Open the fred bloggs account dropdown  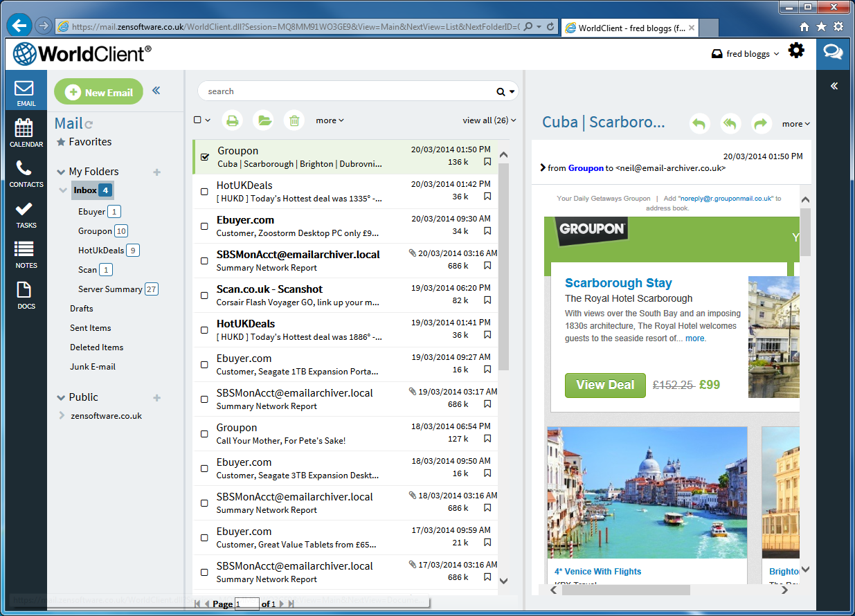coord(746,54)
